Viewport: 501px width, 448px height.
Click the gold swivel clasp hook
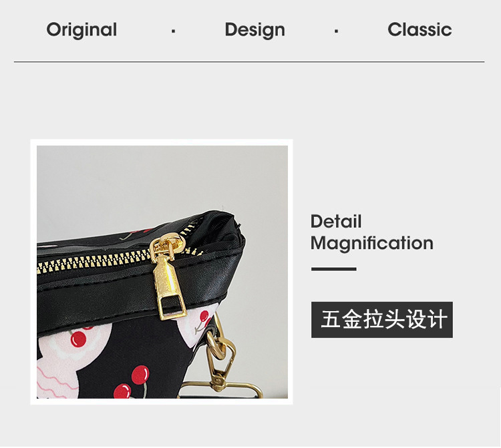tap(220, 363)
